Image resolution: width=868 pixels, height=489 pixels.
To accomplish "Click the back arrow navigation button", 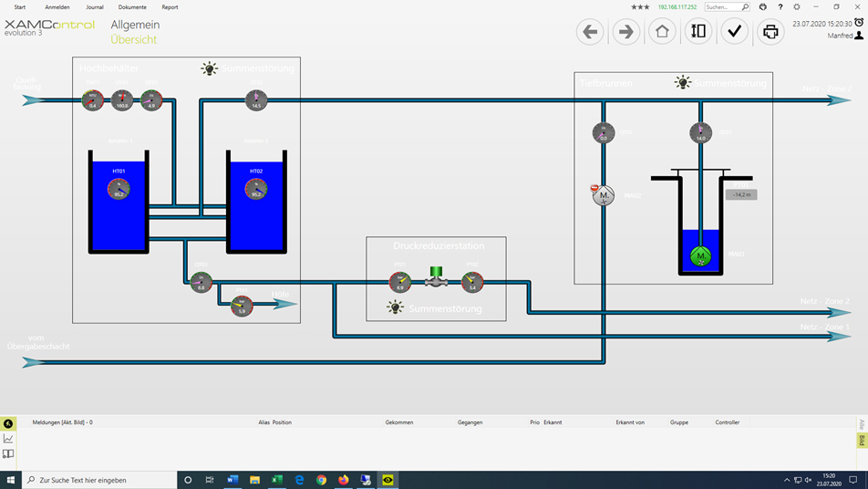I will 590,32.
